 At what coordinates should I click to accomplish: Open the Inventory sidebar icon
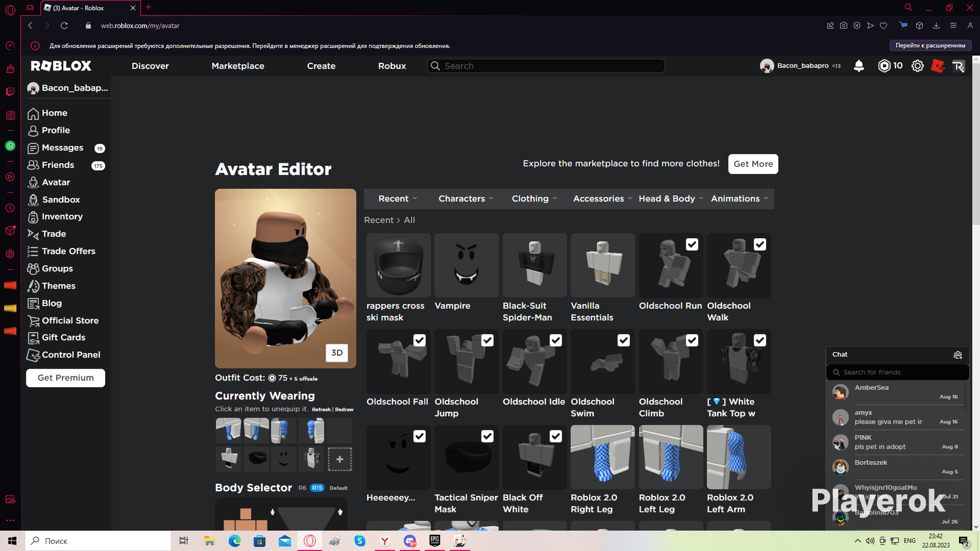click(x=33, y=217)
